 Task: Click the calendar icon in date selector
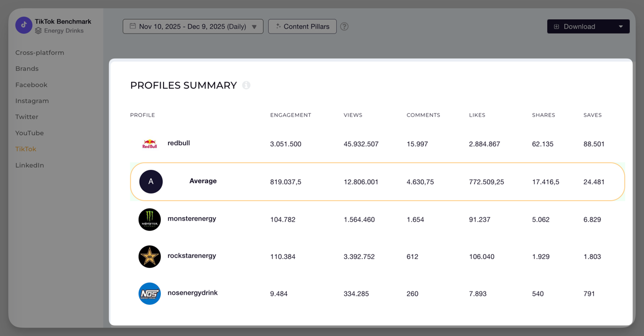point(131,26)
